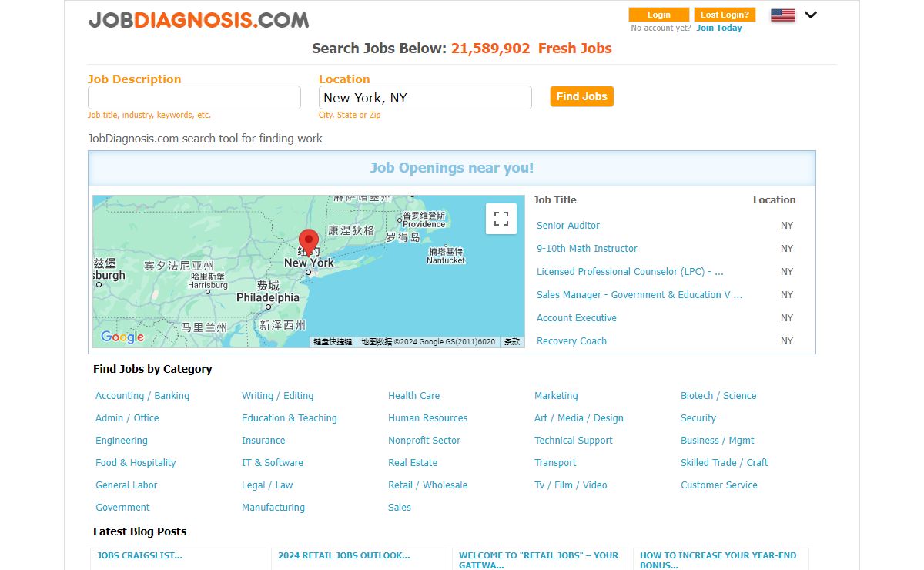Browse Transport jobs
Image resolution: width=924 pixels, height=570 pixels.
(x=555, y=463)
